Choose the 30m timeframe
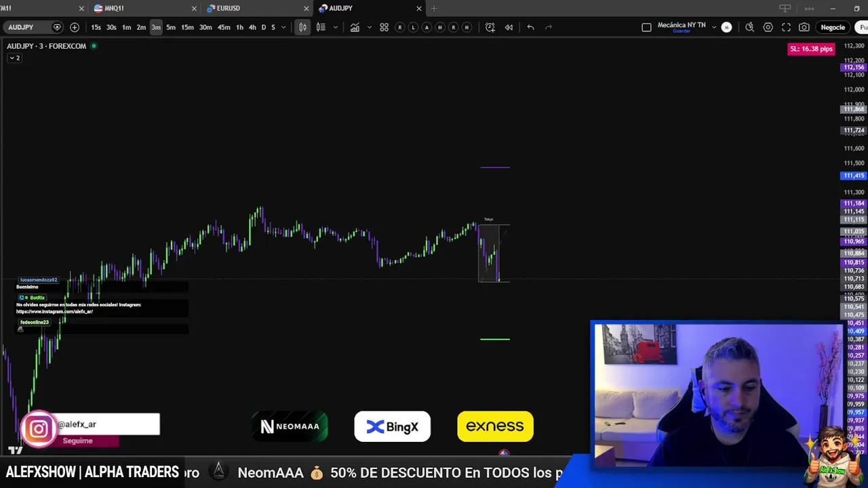This screenshot has width=868, height=488. (x=205, y=27)
